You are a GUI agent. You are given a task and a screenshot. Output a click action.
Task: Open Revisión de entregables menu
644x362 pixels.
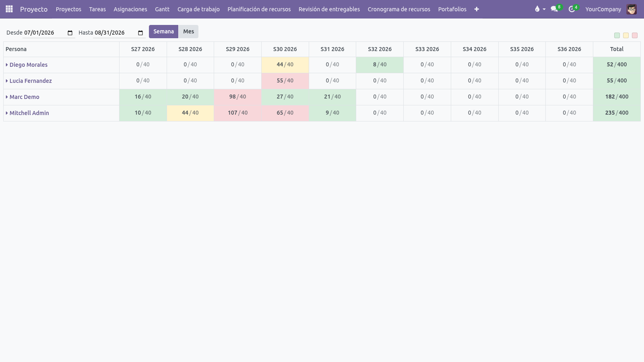pos(329,9)
